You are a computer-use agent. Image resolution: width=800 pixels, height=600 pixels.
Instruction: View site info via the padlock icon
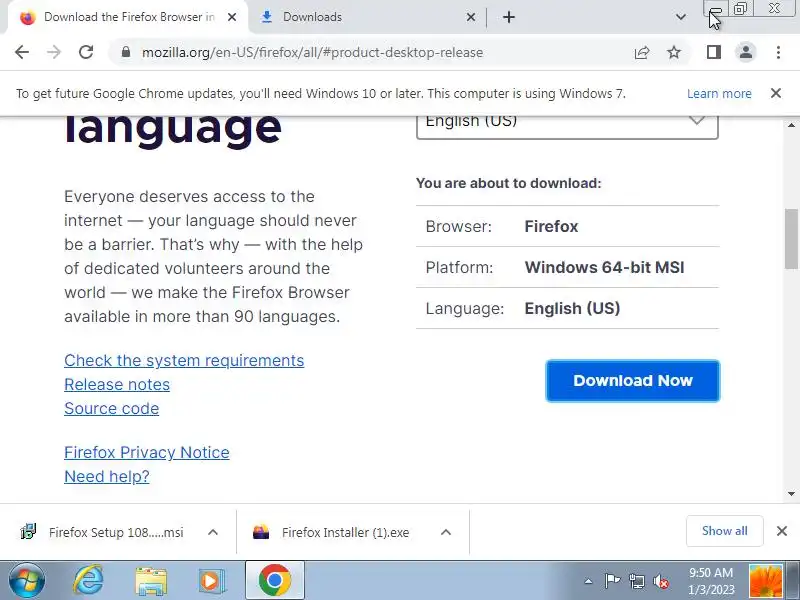pyautogui.click(x=126, y=52)
